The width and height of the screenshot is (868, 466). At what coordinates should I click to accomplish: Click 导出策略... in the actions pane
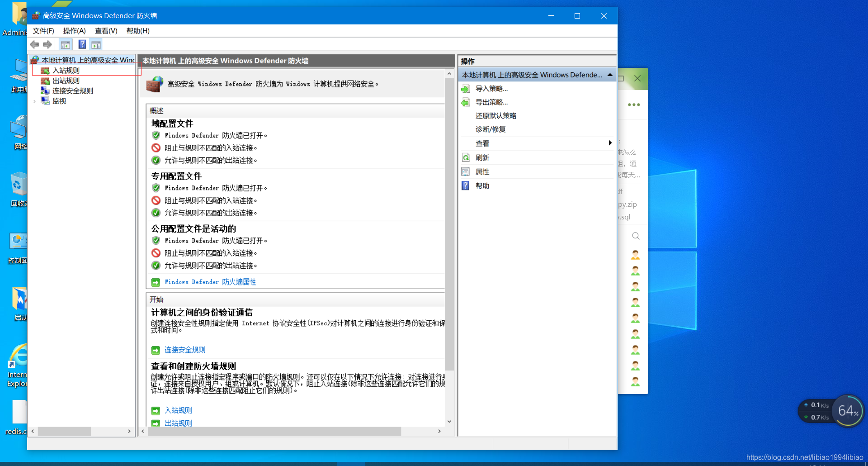pos(491,102)
